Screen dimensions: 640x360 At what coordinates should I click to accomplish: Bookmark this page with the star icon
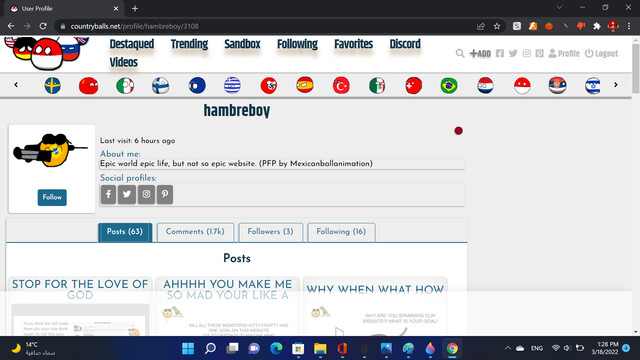pyautogui.click(x=497, y=26)
